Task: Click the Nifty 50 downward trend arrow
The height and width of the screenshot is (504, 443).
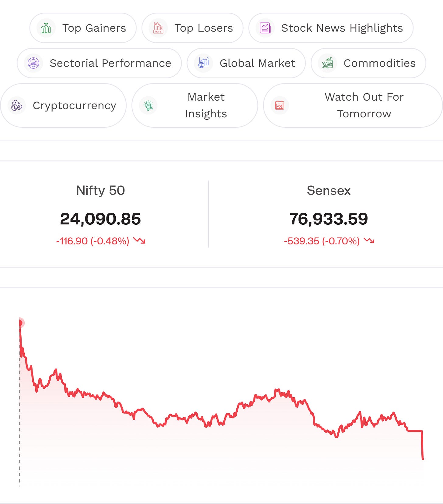Action: click(x=139, y=241)
